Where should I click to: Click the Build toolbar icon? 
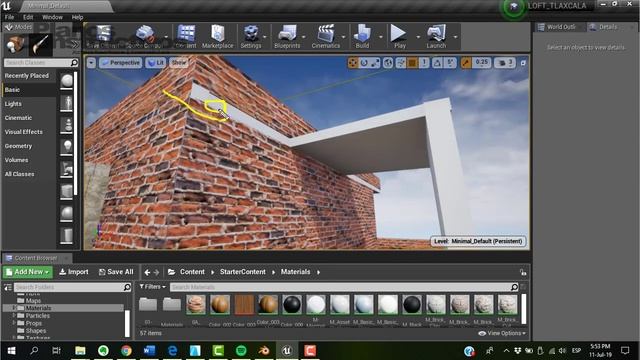(362, 36)
